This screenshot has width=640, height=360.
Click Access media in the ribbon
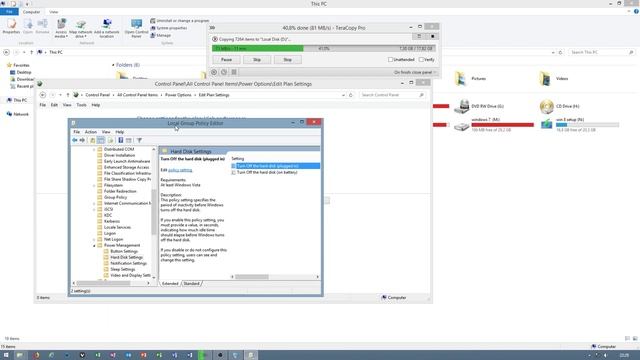61,28
